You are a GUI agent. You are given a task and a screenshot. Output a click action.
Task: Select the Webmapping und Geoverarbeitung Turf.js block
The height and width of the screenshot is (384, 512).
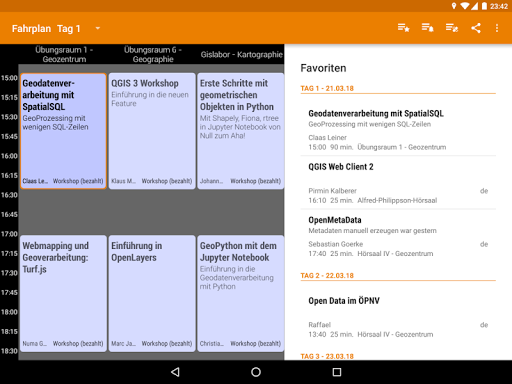click(x=63, y=293)
